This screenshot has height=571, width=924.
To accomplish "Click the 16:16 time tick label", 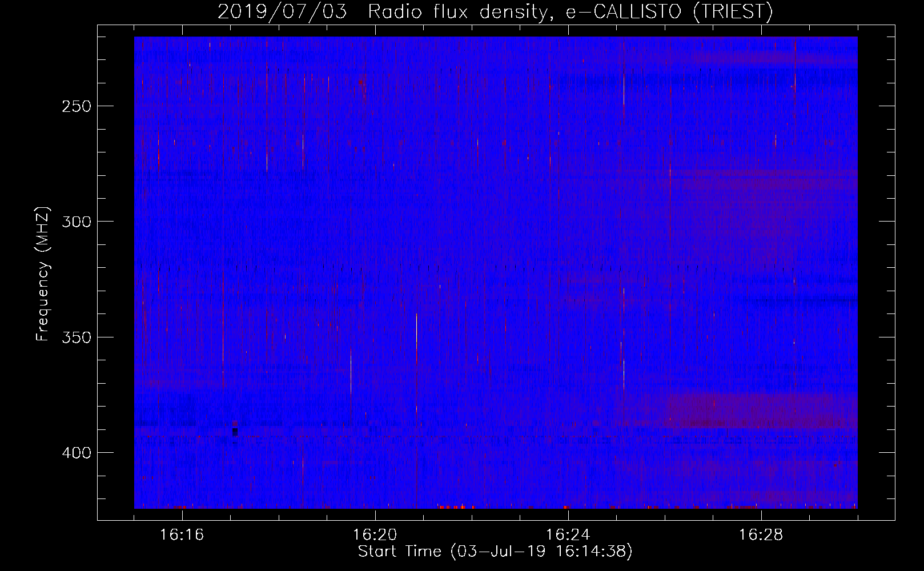I will click(x=182, y=535).
